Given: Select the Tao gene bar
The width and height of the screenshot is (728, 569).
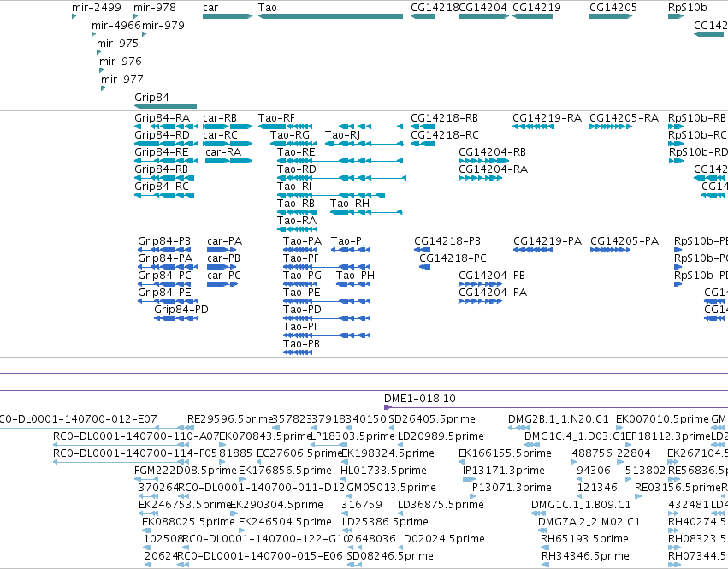Looking at the screenshot, I should [x=330, y=16].
